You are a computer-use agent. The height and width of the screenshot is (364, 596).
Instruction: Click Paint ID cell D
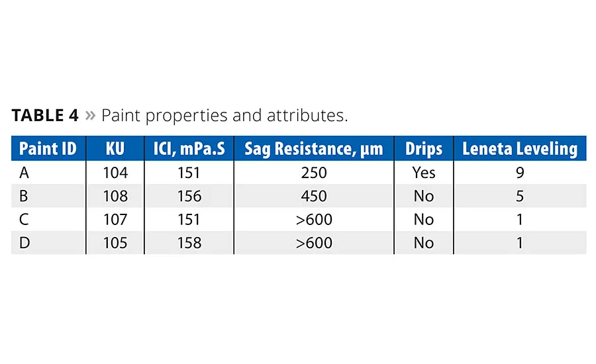[25, 243]
